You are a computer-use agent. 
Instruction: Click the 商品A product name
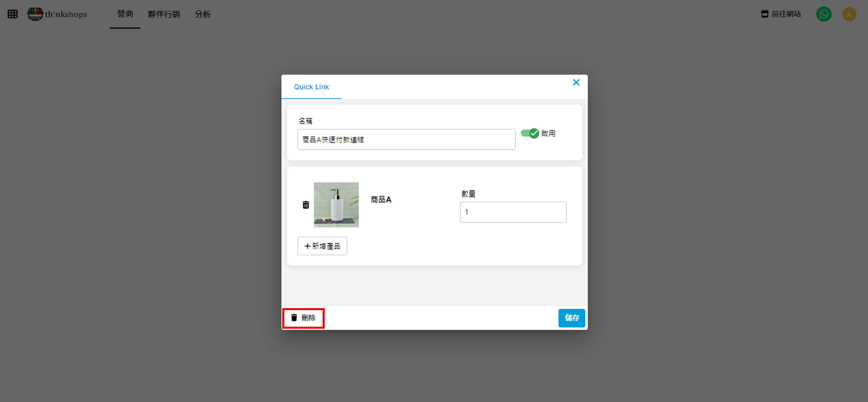coord(381,200)
